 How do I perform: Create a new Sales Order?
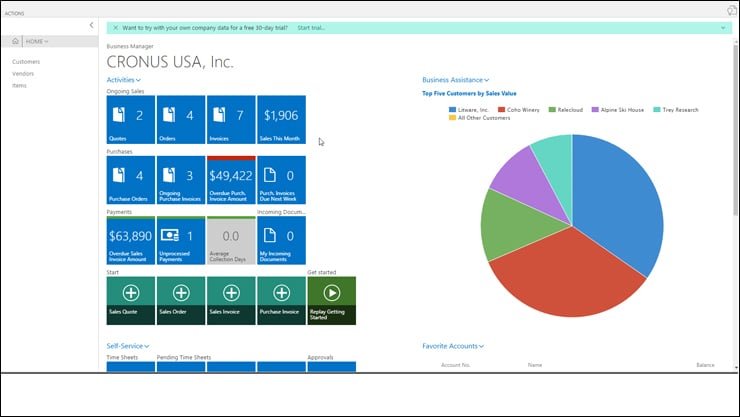click(181, 300)
